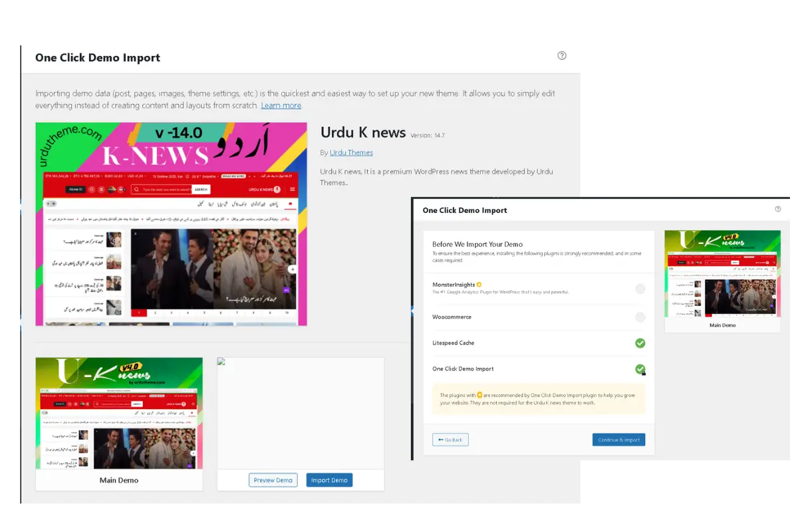The image size is (798, 532).
Task: Select the Main Demo card left of Preview Demo
Action: pos(119,423)
